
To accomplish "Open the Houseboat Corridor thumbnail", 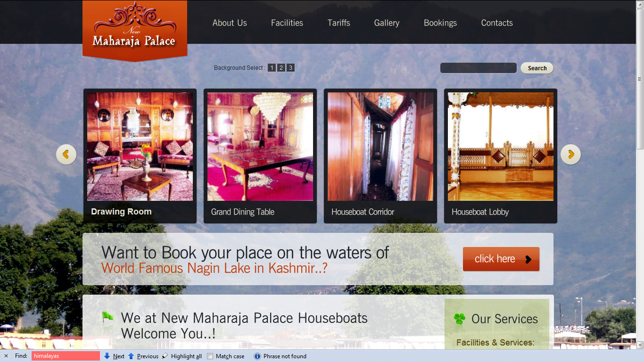I will click(380, 156).
